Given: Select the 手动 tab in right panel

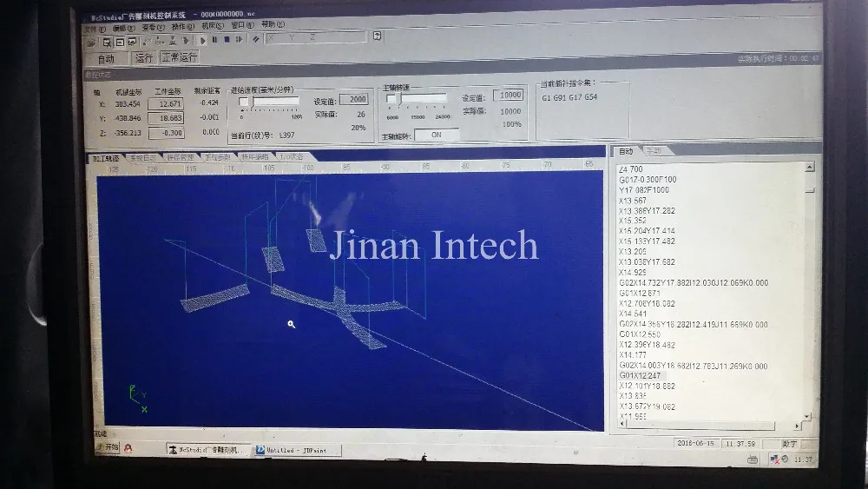Looking at the screenshot, I should coord(654,150).
